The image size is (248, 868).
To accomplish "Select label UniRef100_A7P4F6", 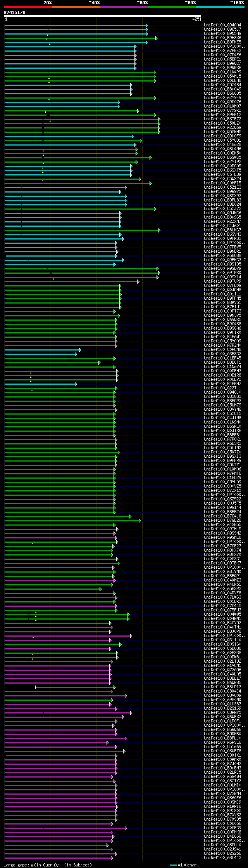I will click(x=222, y=55).
